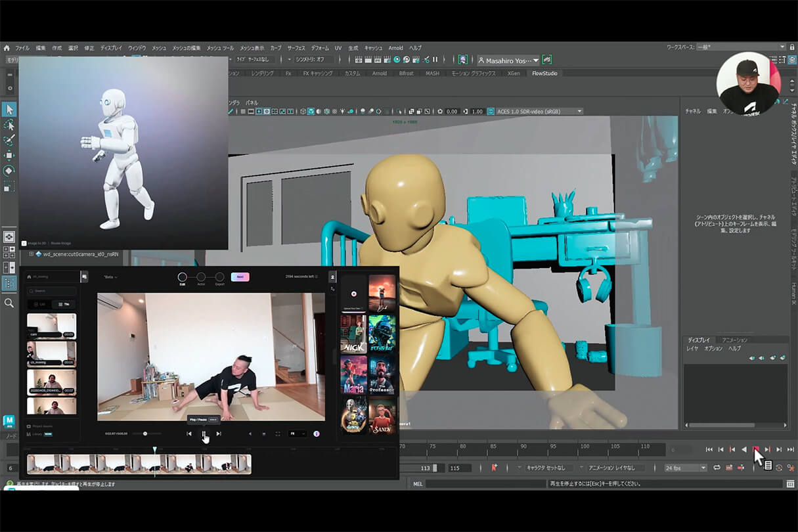Image resolution: width=798 pixels, height=532 pixels.
Task: Open the Beta dropdown in Flow Studio
Action: (x=110, y=277)
